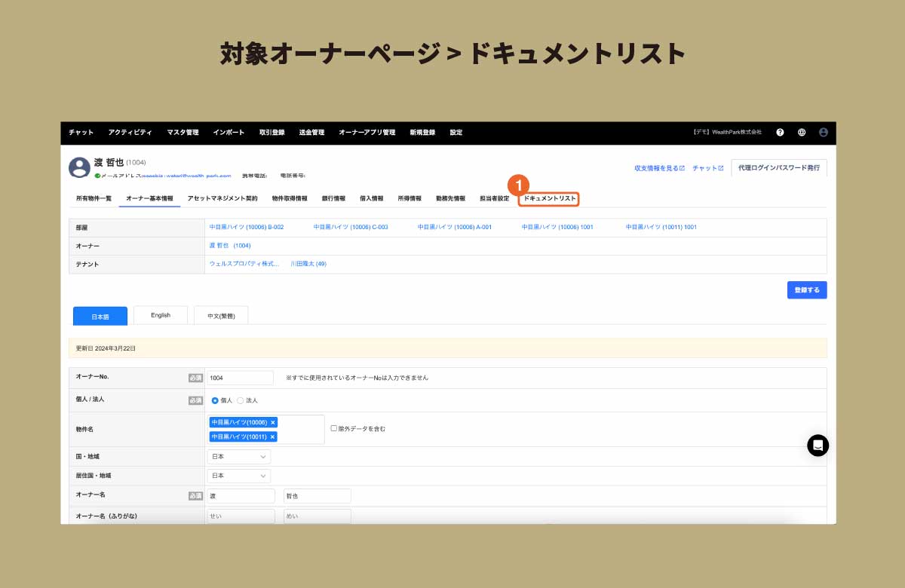Click the 登録する button

tap(806, 290)
